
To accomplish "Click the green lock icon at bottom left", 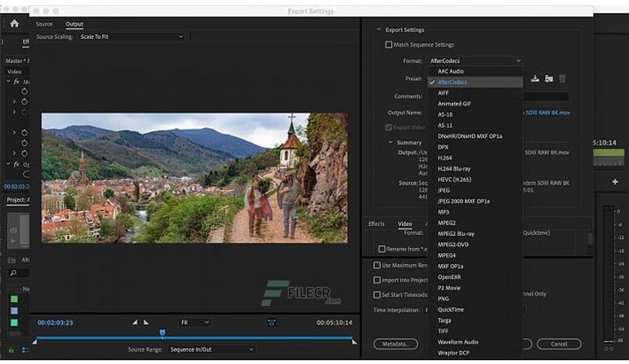I will (11, 349).
